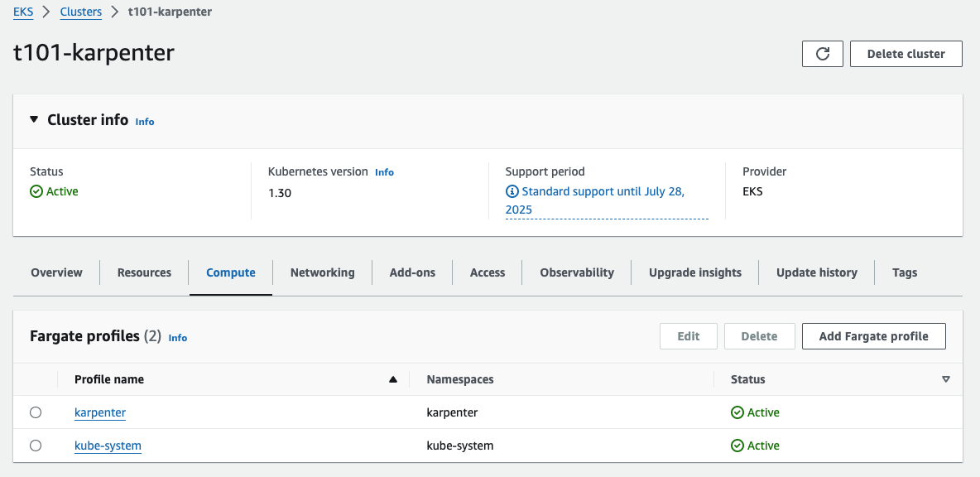This screenshot has width=980, height=477.
Task: Select the Compute tab
Action: [231, 272]
